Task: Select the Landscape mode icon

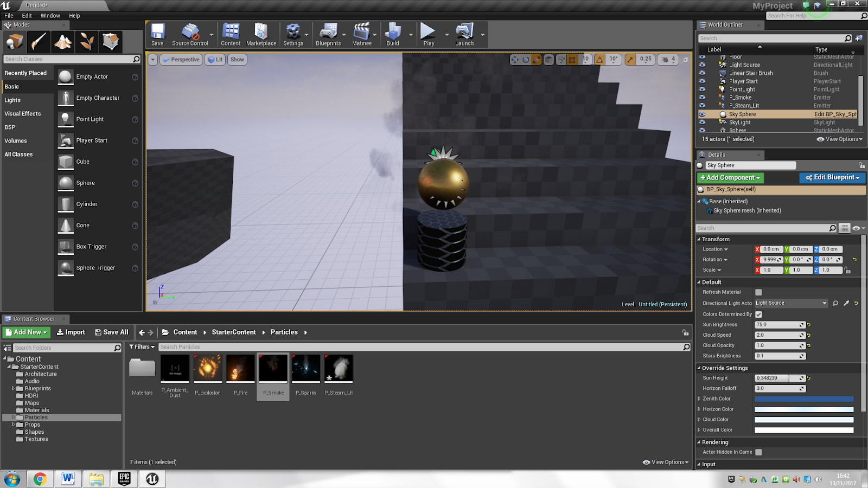Action: point(63,41)
